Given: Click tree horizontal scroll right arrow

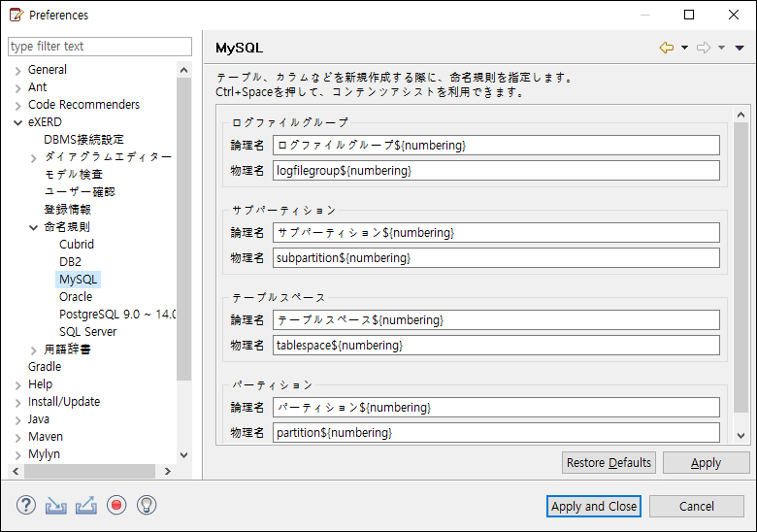Looking at the screenshot, I should [x=168, y=471].
